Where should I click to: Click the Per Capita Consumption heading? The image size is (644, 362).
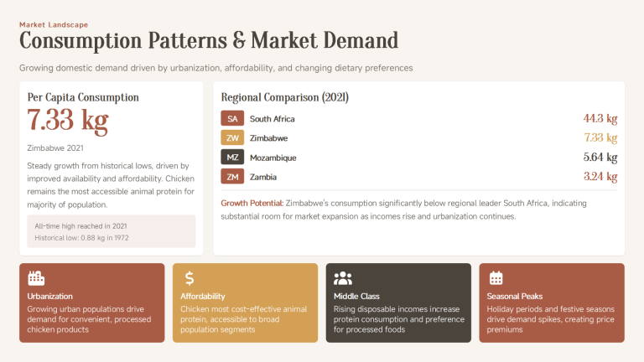(x=83, y=97)
